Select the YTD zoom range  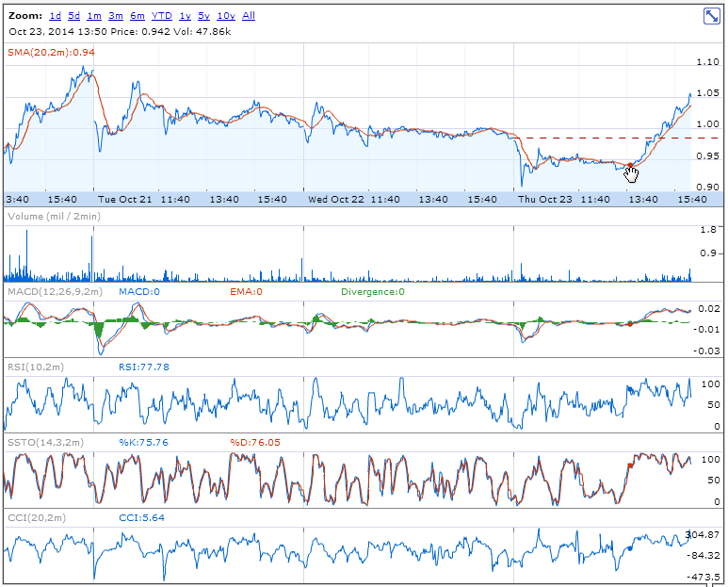click(x=162, y=16)
